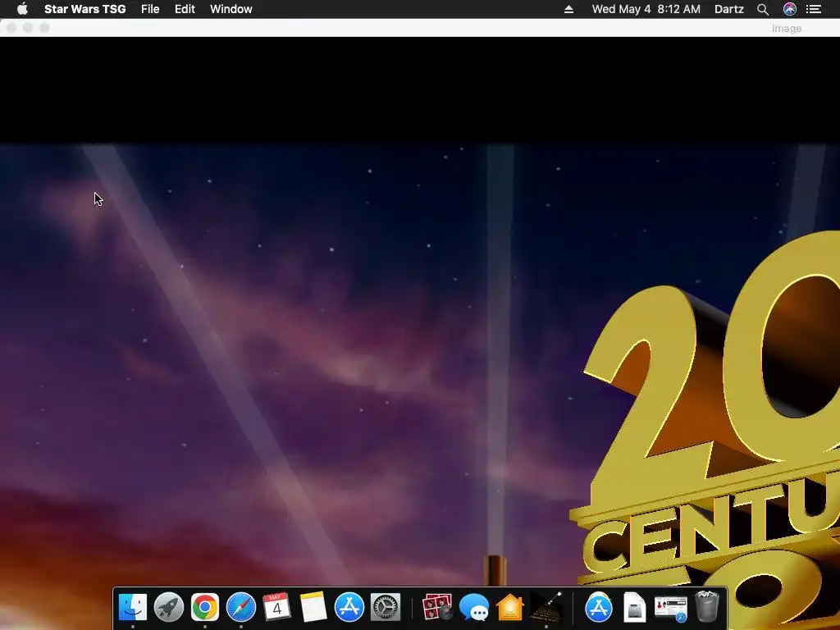Screen dimensions: 840x630
Task: Open the Star Wars TSG app menu
Action: pos(84,9)
